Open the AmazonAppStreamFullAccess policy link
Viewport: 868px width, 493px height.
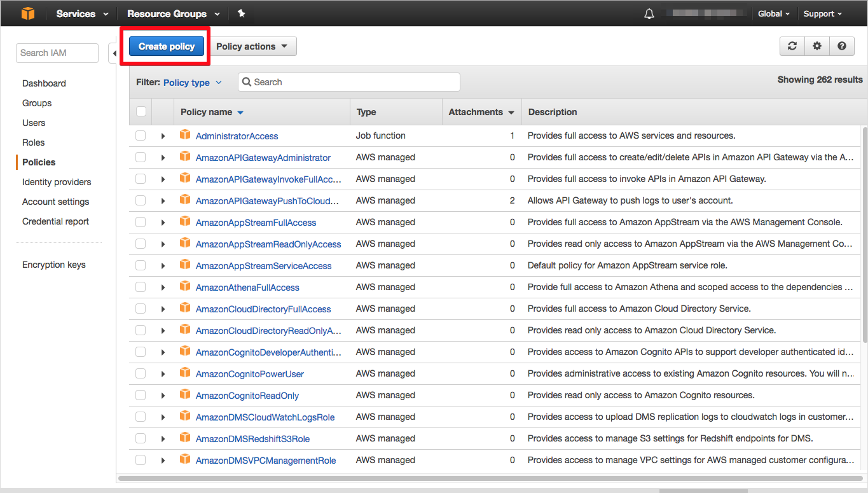pyautogui.click(x=256, y=223)
